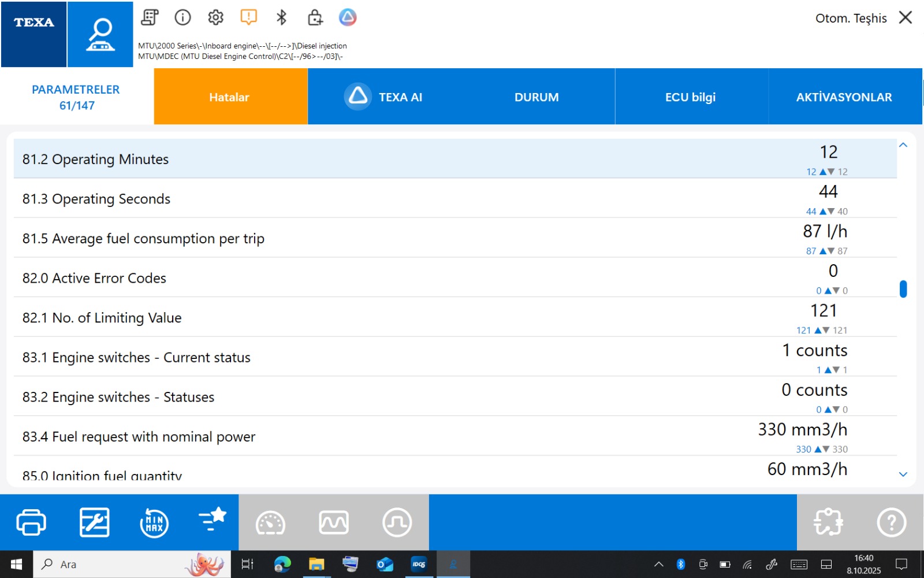Open the help question mark icon
This screenshot has width=924, height=578.
(891, 523)
